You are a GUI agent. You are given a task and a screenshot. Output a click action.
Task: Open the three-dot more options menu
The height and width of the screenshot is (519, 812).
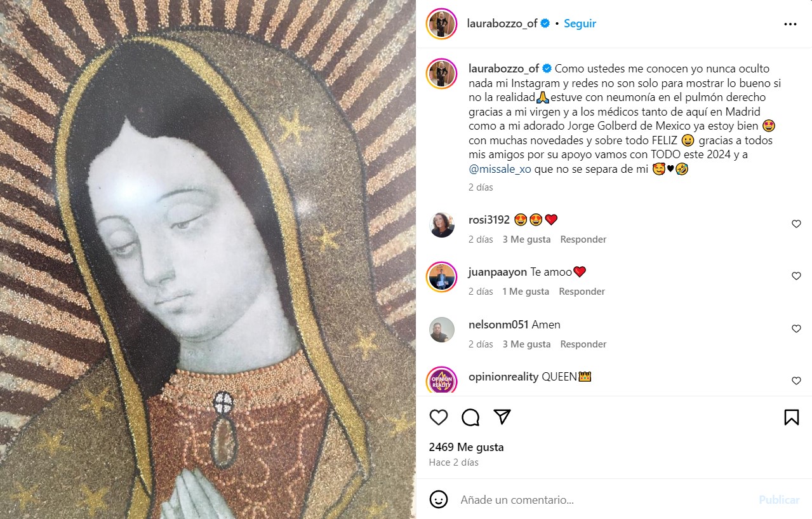[x=790, y=24]
